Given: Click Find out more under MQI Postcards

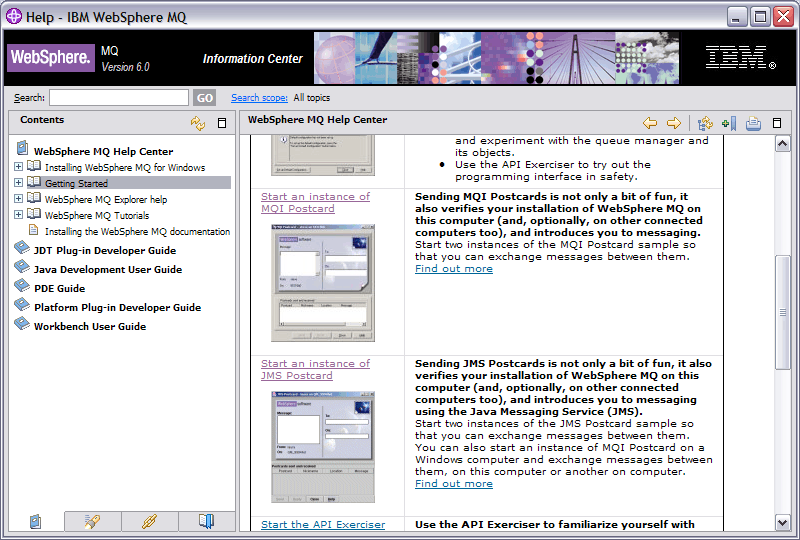Looking at the screenshot, I should 454,268.
